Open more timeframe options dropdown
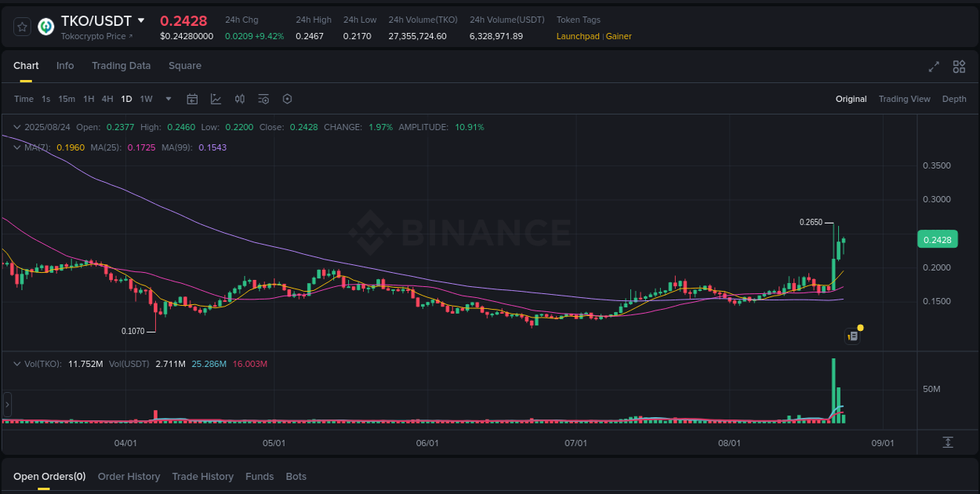Screen dimensions: 980x494 (168, 99)
